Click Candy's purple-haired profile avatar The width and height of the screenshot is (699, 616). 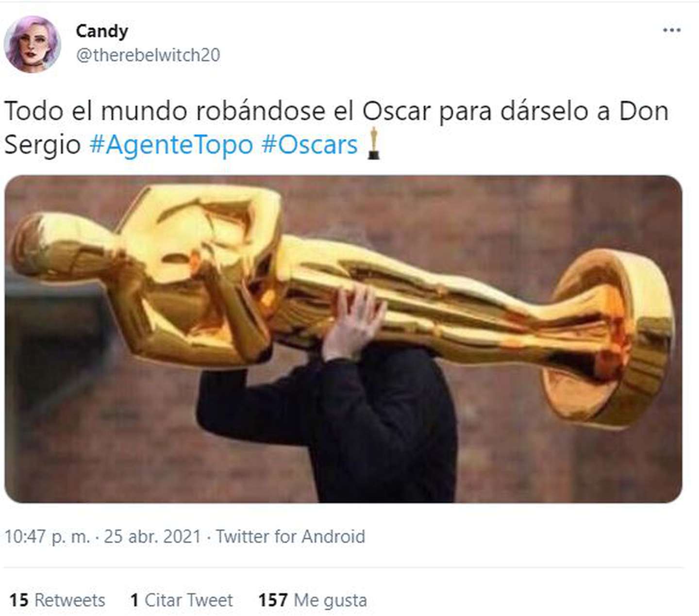32,44
